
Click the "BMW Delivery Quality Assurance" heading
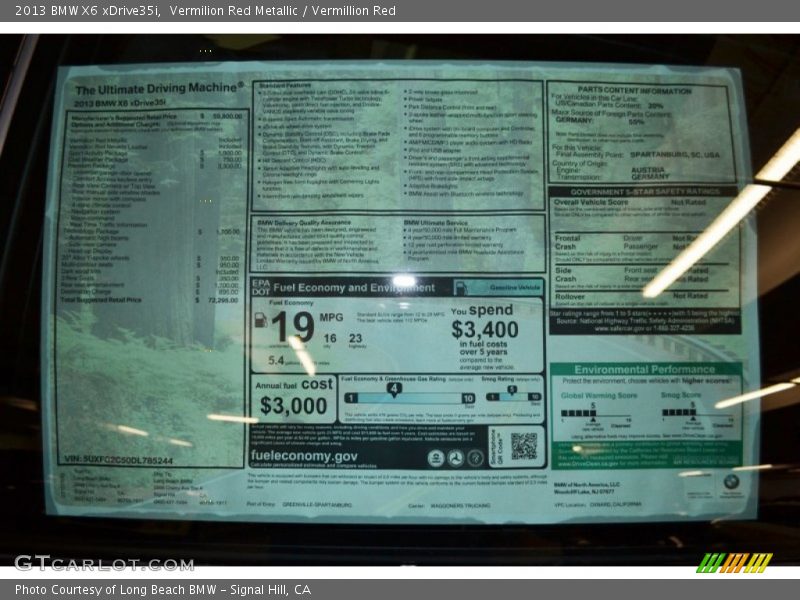(x=304, y=222)
